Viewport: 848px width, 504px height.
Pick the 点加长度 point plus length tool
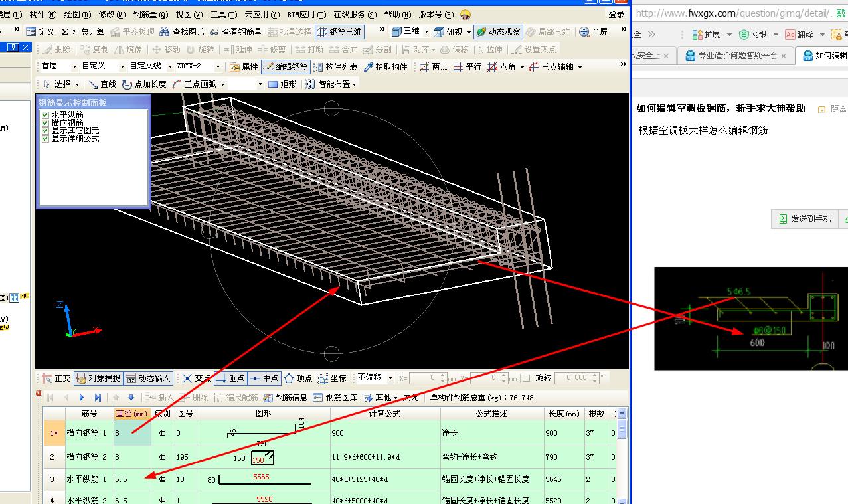pyautogui.click(x=144, y=84)
